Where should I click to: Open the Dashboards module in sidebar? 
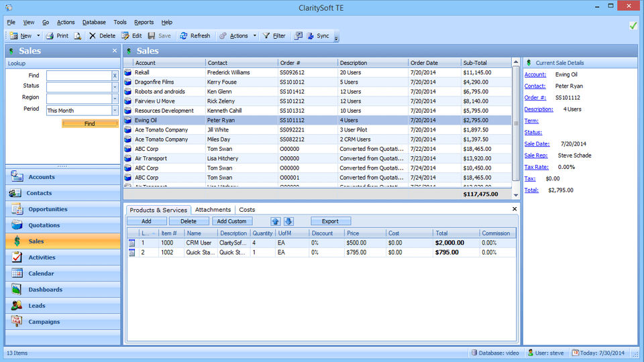click(x=45, y=290)
